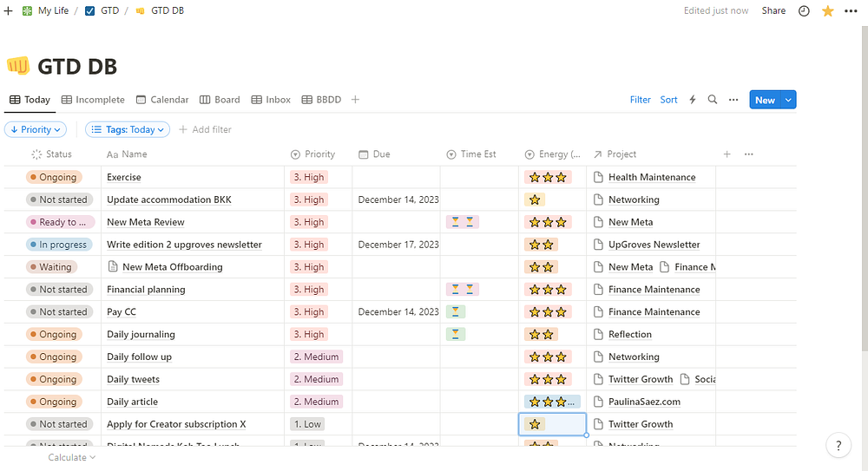Open the Daily article task name
The image size is (868, 471).
click(132, 402)
